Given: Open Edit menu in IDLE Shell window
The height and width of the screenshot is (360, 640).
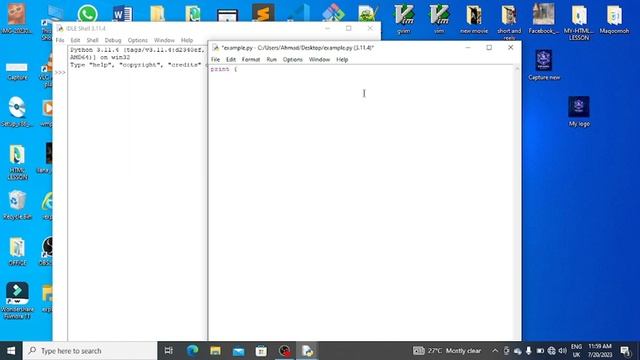Looking at the screenshot, I should (x=75, y=40).
